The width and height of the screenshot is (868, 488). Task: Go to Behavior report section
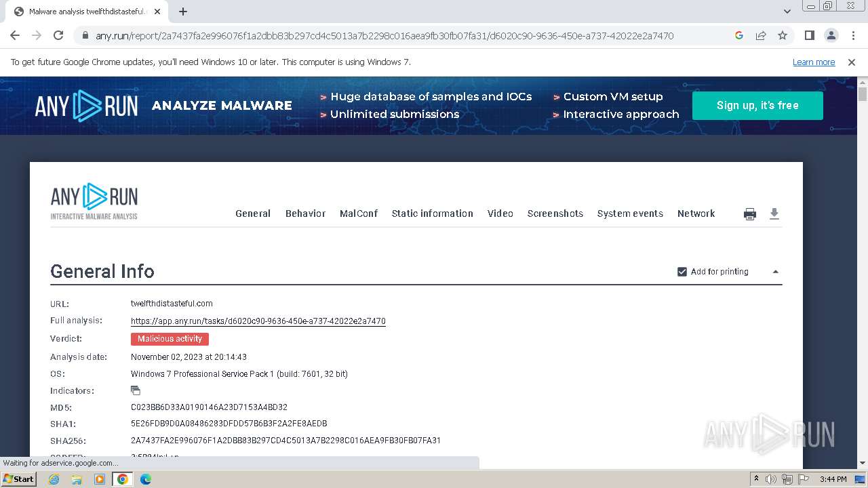point(305,213)
